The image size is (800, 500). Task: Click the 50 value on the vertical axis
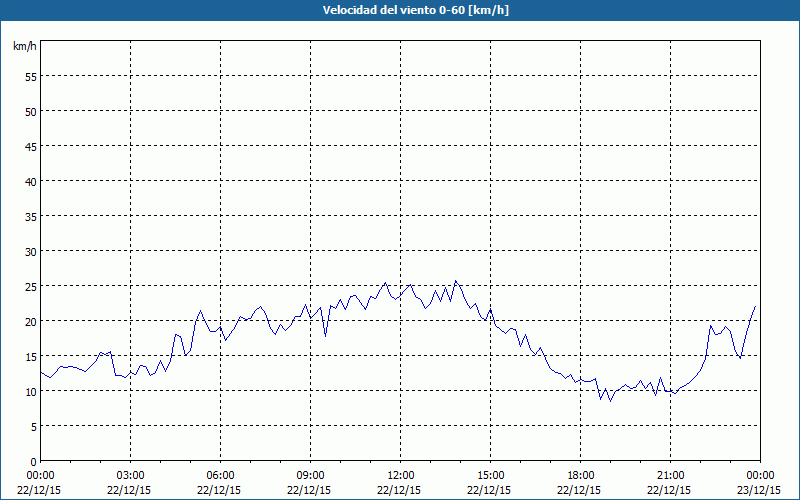point(31,112)
